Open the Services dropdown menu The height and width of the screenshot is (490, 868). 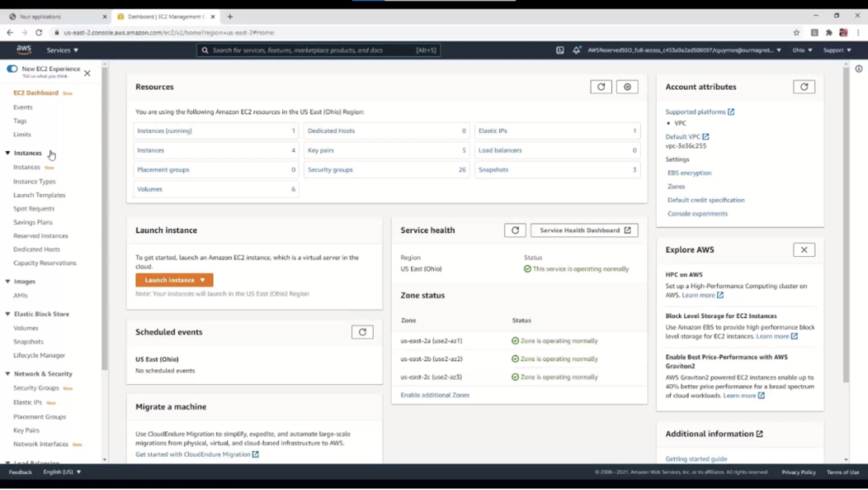(62, 50)
